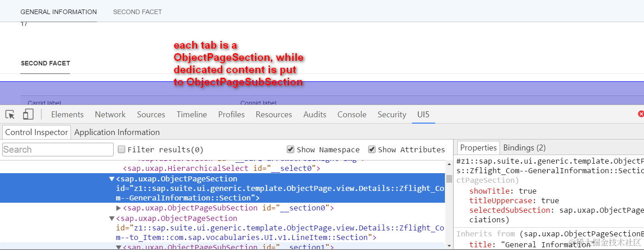The height and width of the screenshot is (250, 644).
Task: Open the Network tab in DevTools
Action: [110, 115]
